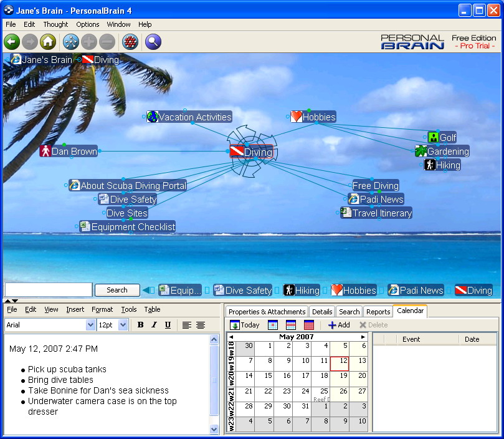
Task: Click the red dotted sphere toolbar icon
Action: (x=130, y=42)
